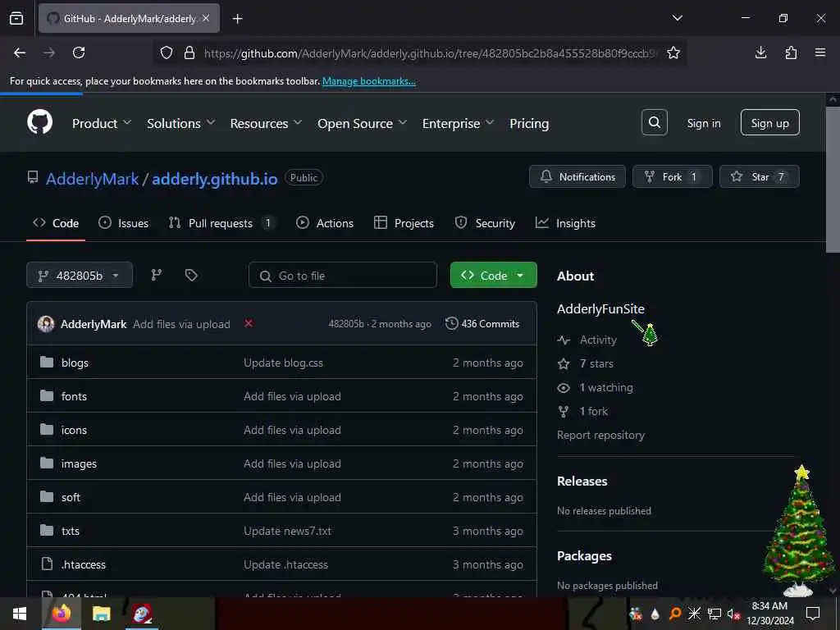Click the Sign in link

pyautogui.click(x=703, y=123)
